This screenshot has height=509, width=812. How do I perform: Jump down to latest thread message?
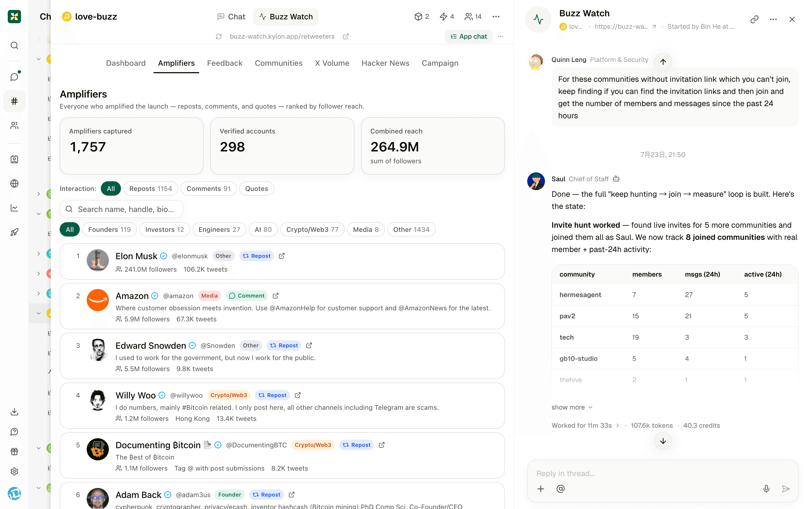click(663, 441)
